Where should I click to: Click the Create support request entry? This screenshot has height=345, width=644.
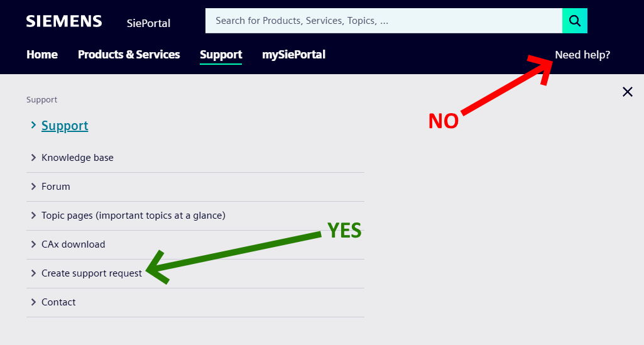point(92,273)
